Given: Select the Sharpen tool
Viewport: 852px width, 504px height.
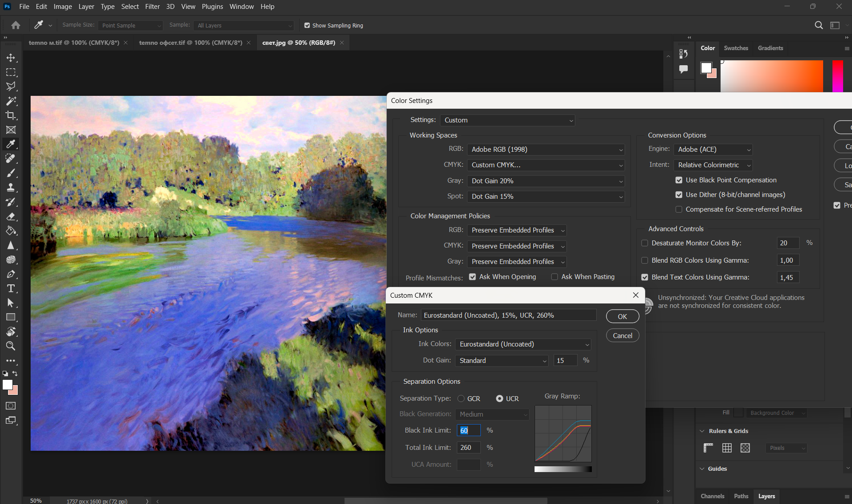Looking at the screenshot, I should (11, 245).
